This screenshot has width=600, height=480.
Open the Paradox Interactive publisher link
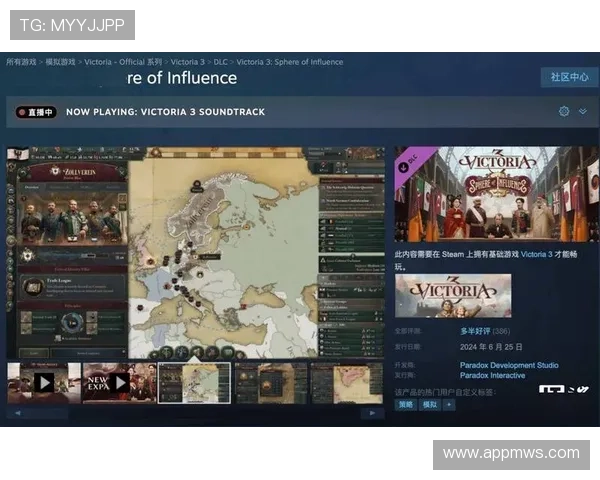[494, 375]
